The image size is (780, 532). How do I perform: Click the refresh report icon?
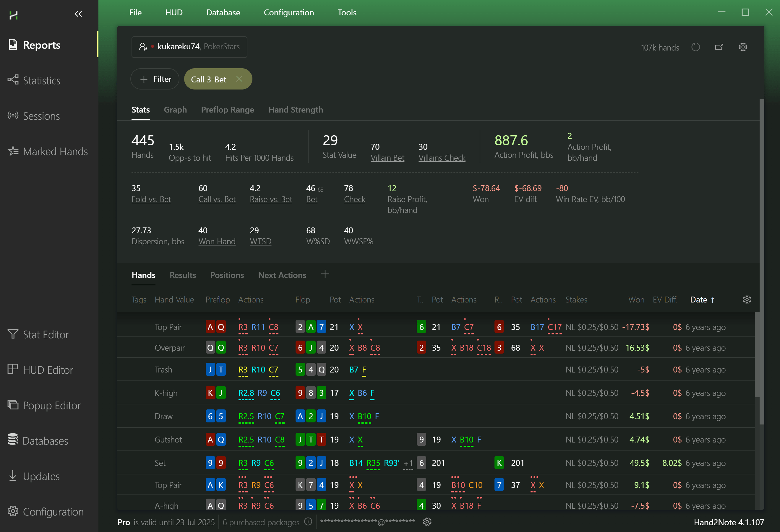[x=695, y=47]
